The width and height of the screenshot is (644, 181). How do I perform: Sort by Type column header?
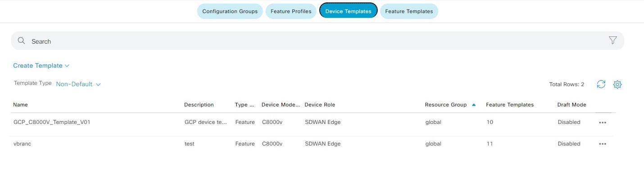point(245,105)
